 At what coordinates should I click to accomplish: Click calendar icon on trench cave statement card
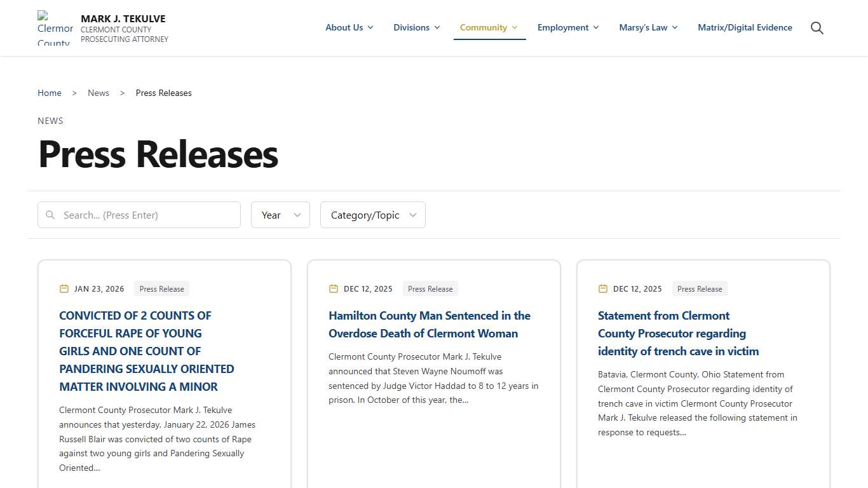click(603, 288)
